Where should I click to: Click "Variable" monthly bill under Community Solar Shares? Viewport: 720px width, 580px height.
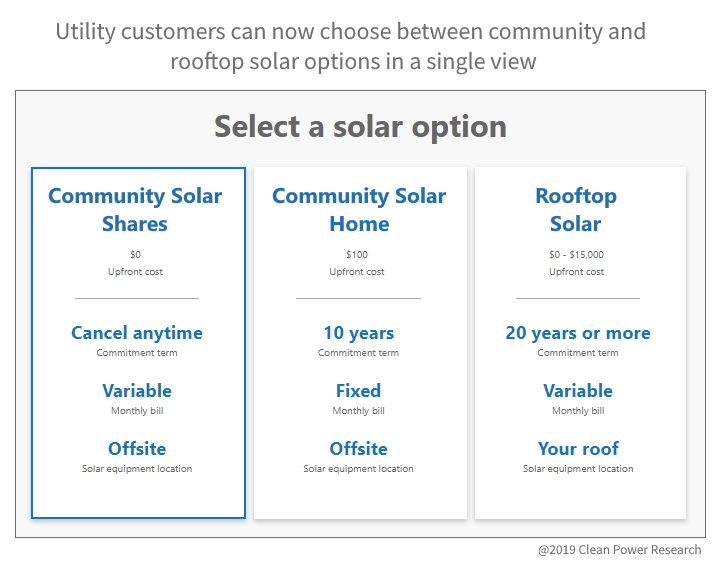click(137, 391)
